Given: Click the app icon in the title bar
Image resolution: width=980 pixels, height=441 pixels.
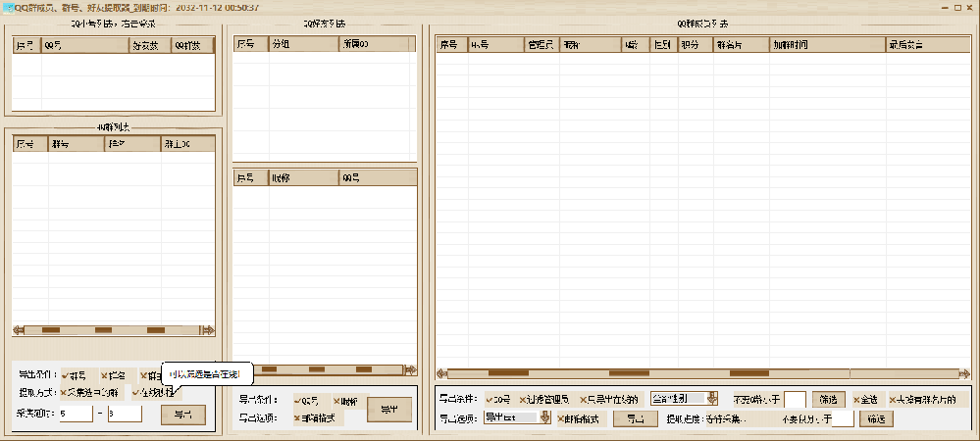Looking at the screenshot, I should [x=8, y=8].
